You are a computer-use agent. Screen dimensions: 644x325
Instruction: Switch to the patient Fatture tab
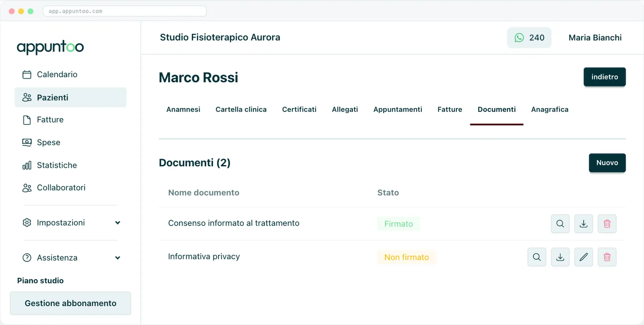tap(450, 109)
